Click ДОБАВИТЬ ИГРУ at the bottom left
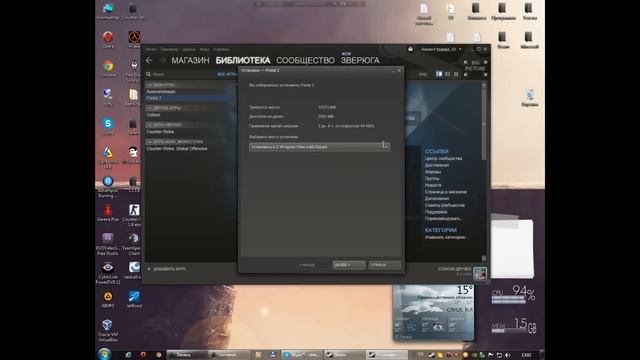This screenshot has width=640, height=360. (167, 269)
